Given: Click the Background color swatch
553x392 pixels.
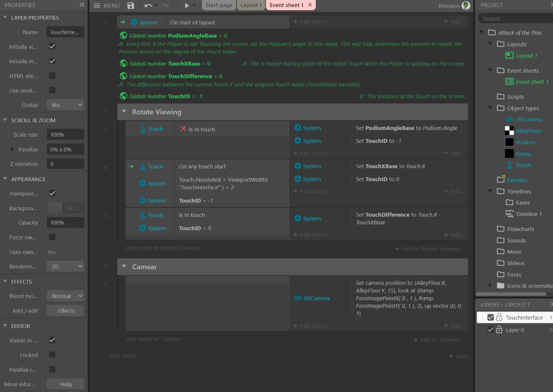Looking at the screenshot, I should pos(55,208).
